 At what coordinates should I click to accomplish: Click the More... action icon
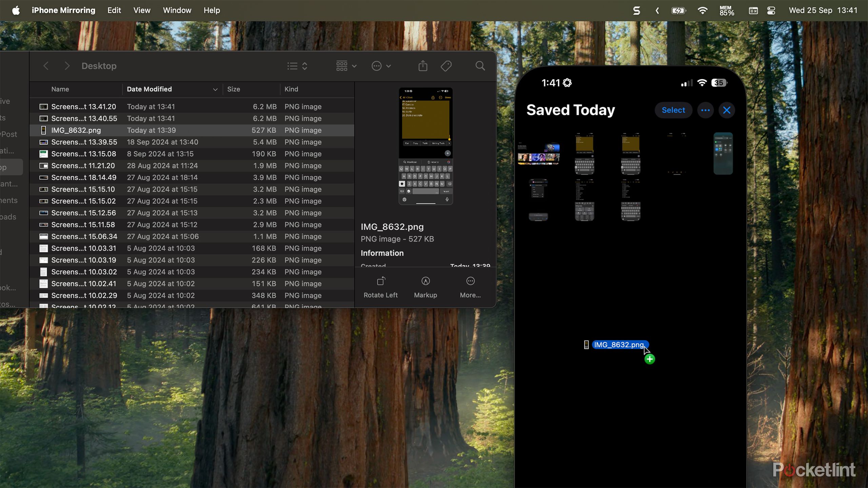tap(470, 281)
